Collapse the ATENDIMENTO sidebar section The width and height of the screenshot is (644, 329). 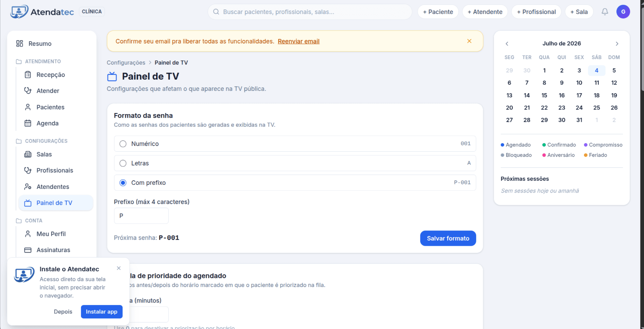[39, 61]
